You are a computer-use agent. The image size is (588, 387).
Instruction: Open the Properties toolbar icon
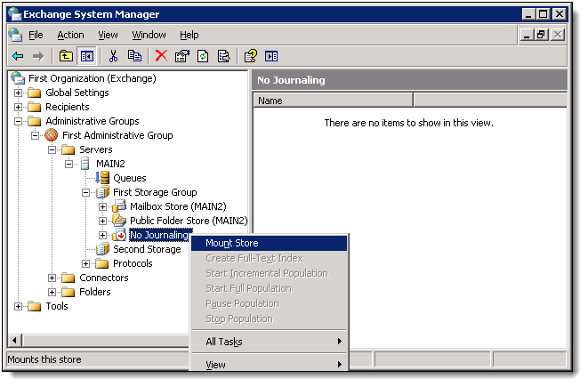[182, 57]
